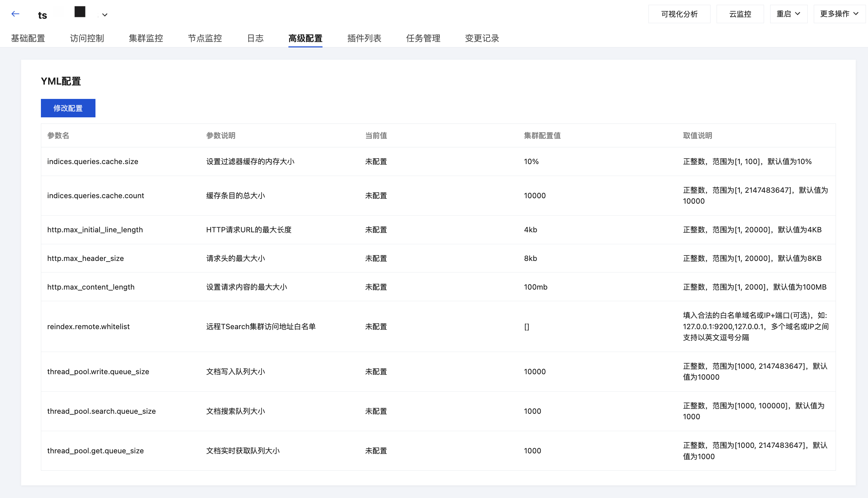Screen dimensions: 868x498
Task: Click the 集群配置值 column header
Action: coord(542,135)
